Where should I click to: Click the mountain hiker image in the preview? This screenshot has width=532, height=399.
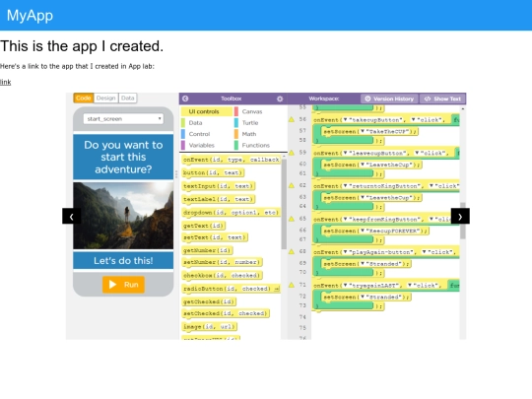[x=123, y=216]
